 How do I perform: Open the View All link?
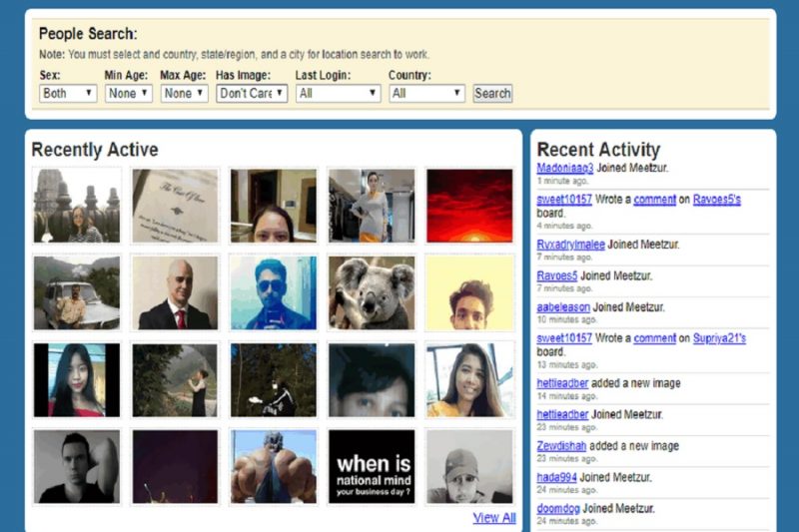494,518
